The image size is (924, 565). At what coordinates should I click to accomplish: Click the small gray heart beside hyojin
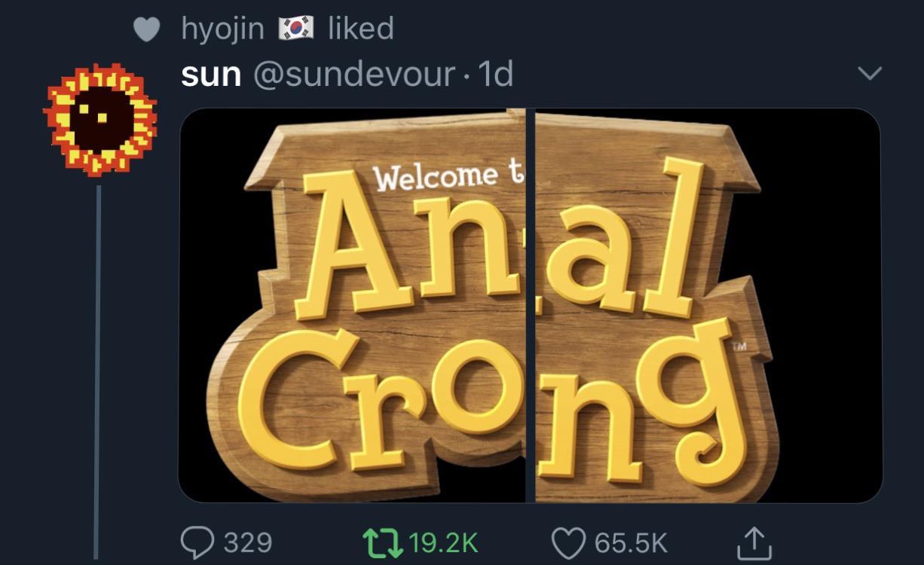(x=148, y=29)
